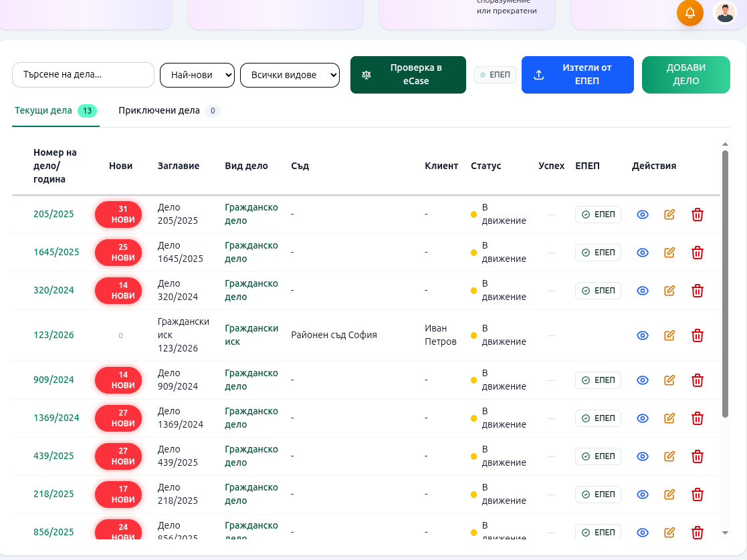Click the Проверка в eCase button
Image resolution: width=747 pixels, height=560 pixels.
click(409, 75)
